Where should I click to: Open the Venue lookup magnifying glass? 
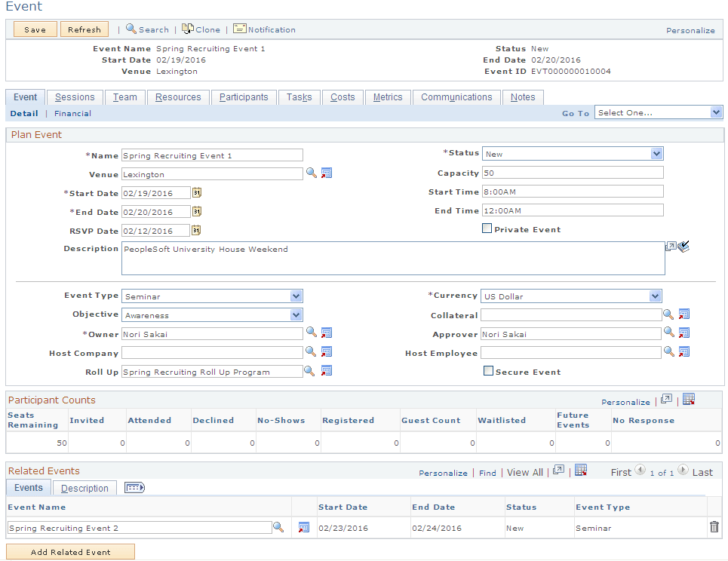point(312,173)
